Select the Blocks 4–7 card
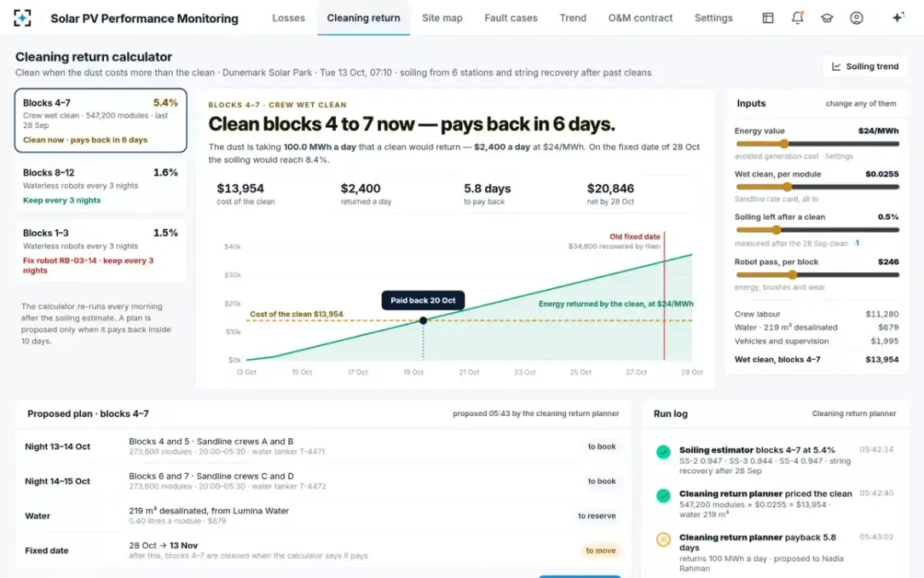This screenshot has height=578, width=924. [x=100, y=121]
